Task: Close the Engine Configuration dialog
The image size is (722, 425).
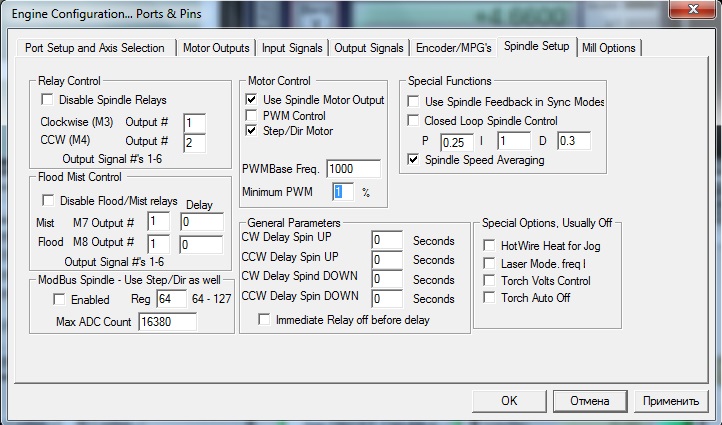Action: click(x=693, y=10)
